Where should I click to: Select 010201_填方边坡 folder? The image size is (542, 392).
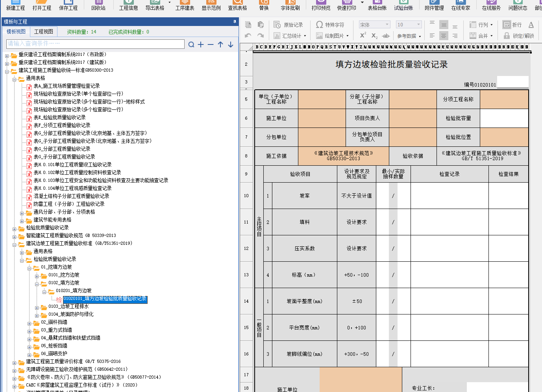click(74, 290)
